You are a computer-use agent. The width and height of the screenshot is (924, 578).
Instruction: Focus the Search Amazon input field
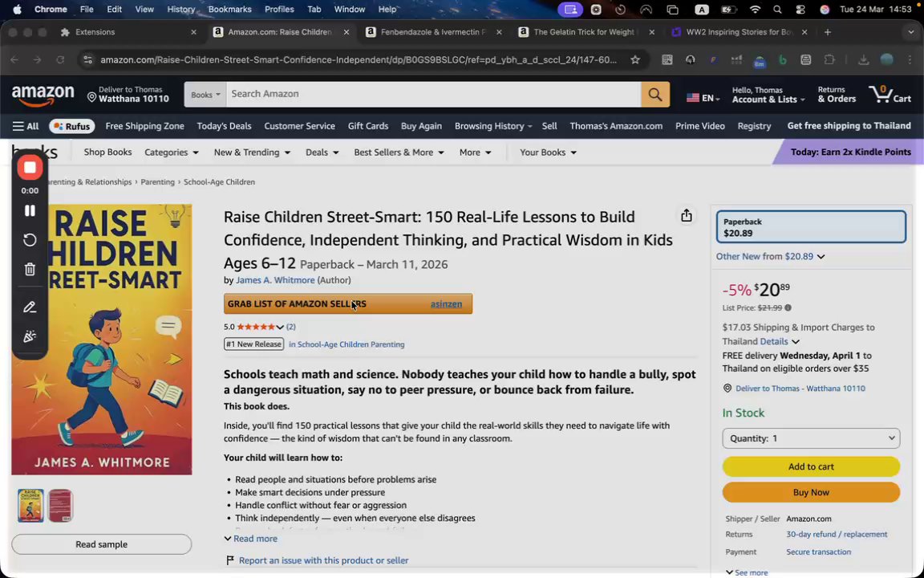coord(433,95)
